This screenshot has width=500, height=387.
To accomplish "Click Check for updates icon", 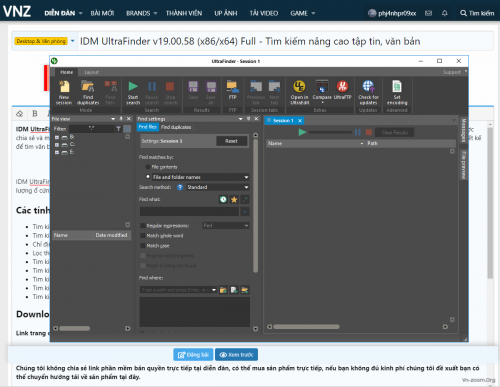I will click(368, 93).
